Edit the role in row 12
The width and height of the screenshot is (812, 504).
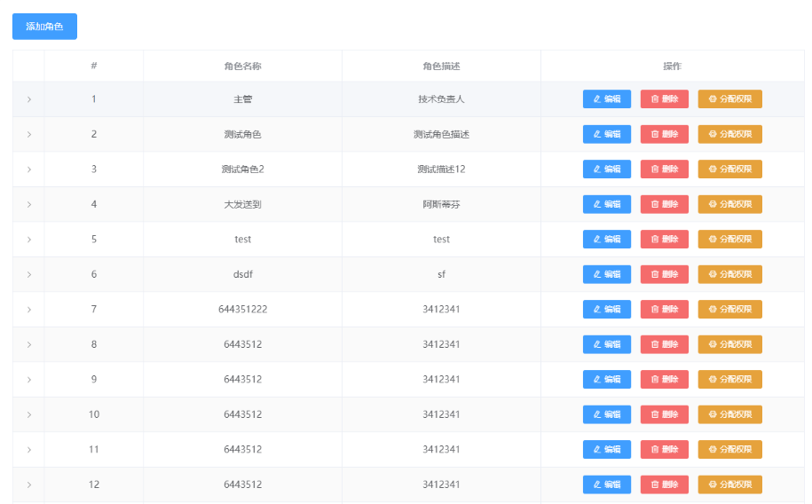[x=606, y=484]
